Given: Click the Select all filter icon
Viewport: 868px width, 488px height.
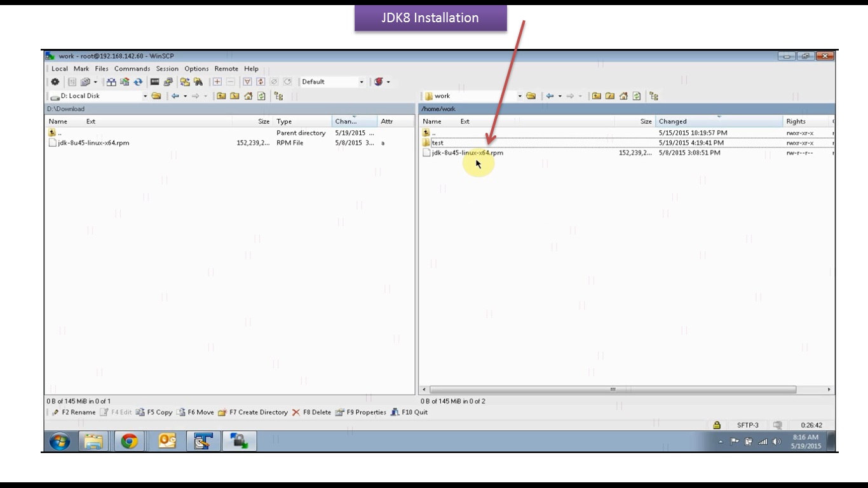Looking at the screenshot, I should (x=247, y=82).
